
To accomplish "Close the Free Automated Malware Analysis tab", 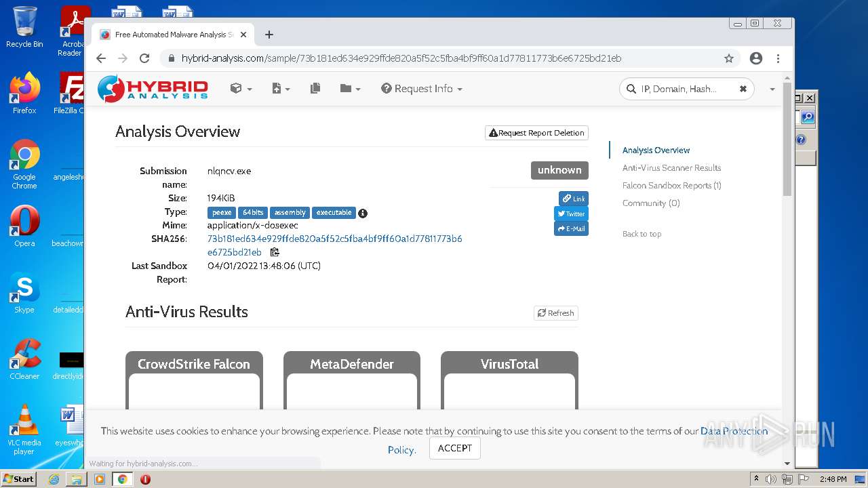I will pyautogui.click(x=243, y=35).
